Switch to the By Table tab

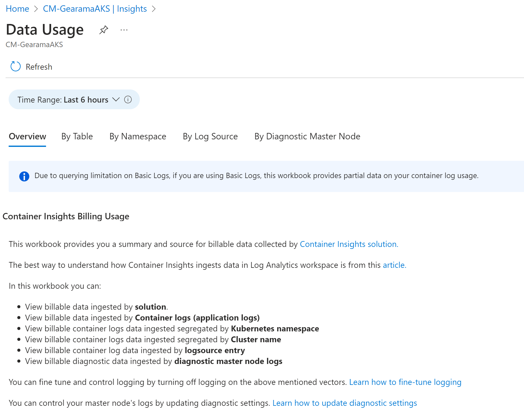tap(77, 136)
